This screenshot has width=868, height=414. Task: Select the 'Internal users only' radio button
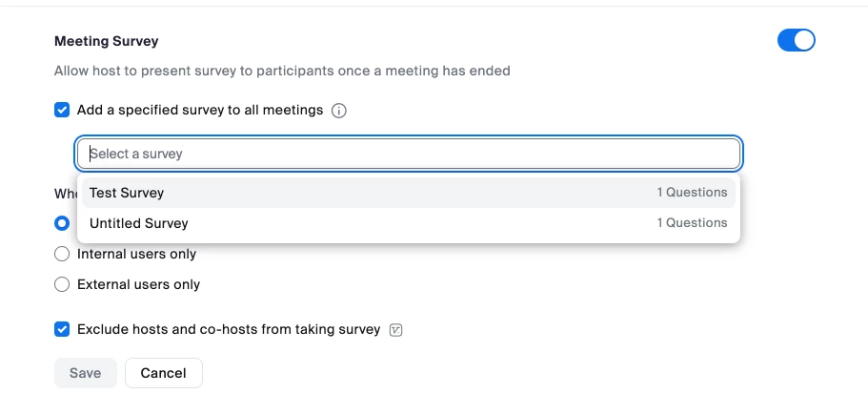tap(62, 254)
